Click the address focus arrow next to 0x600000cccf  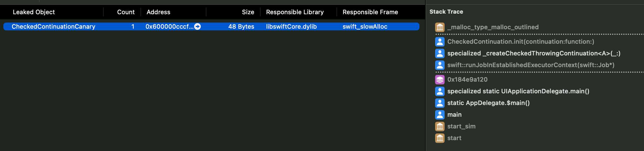click(x=197, y=26)
